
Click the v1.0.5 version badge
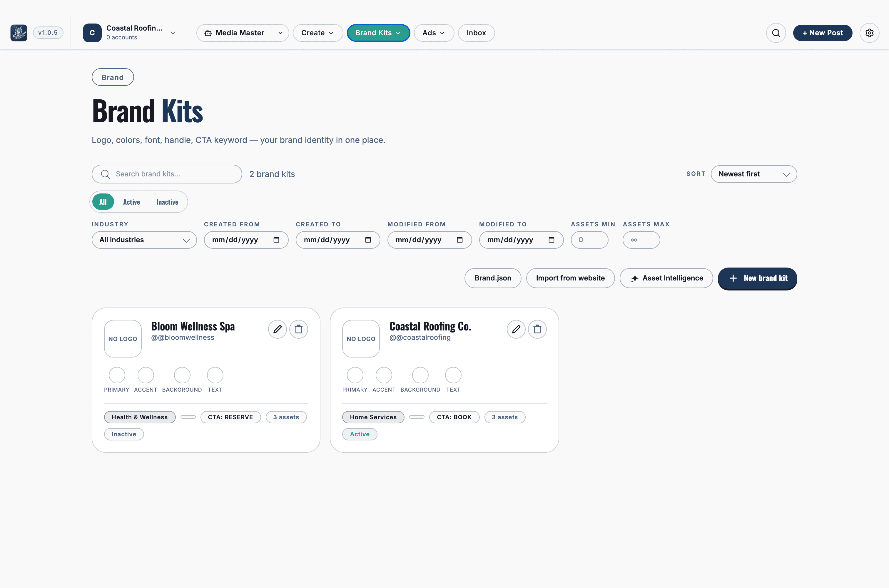[x=48, y=33]
